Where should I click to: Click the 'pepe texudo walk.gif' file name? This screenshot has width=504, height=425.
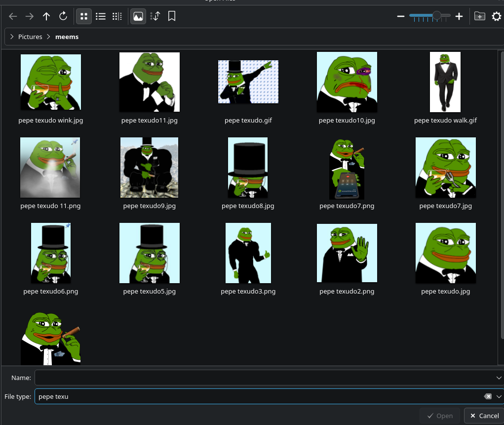pyautogui.click(x=445, y=120)
